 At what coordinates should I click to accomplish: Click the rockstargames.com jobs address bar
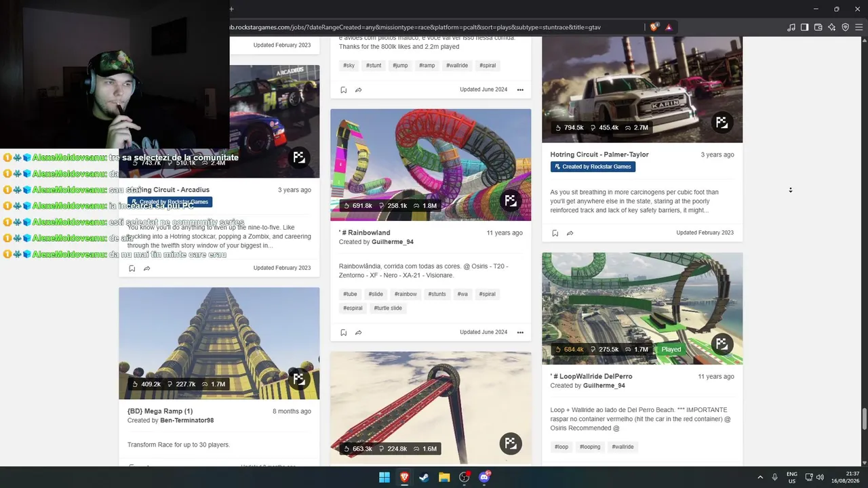point(434,27)
